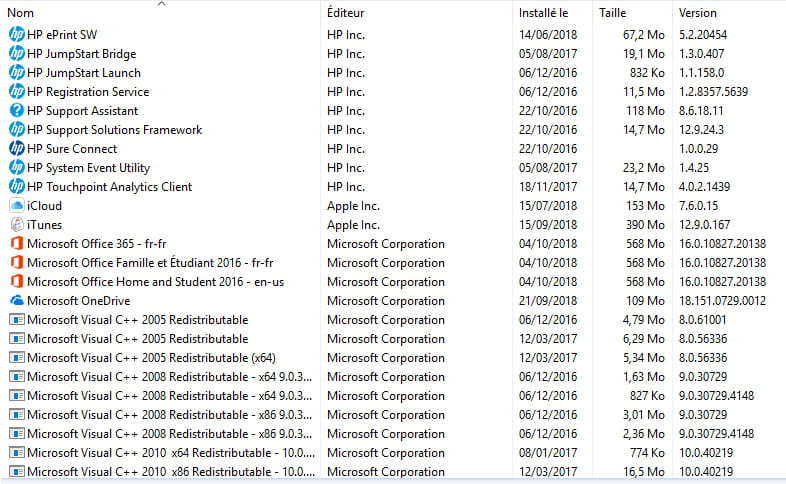The image size is (786, 484).
Task: Sort the list by the Nom column header
Action: pos(21,13)
